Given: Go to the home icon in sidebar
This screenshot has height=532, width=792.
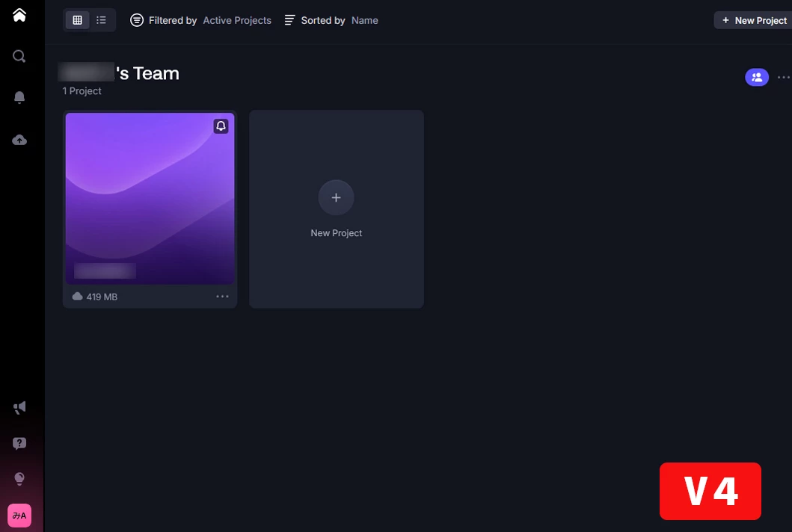Looking at the screenshot, I should [x=19, y=15].
